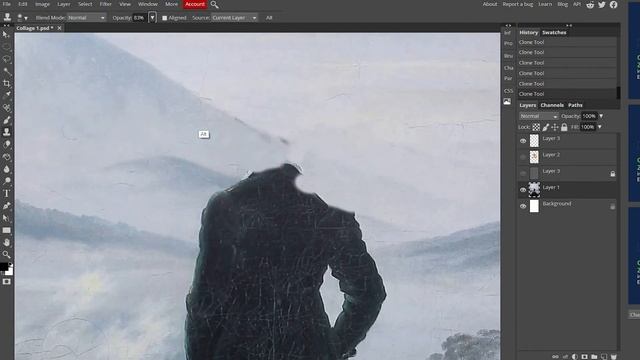Open the Learn link

click(545, 4)
